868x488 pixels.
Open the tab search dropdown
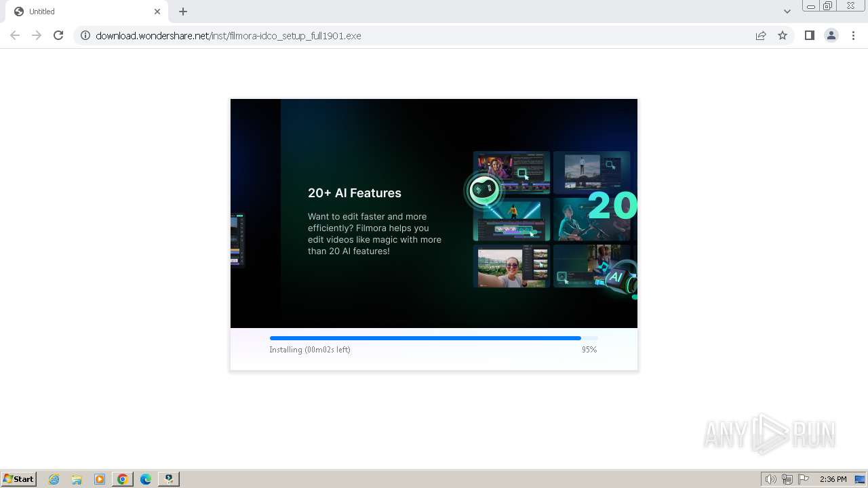point(787,12)
